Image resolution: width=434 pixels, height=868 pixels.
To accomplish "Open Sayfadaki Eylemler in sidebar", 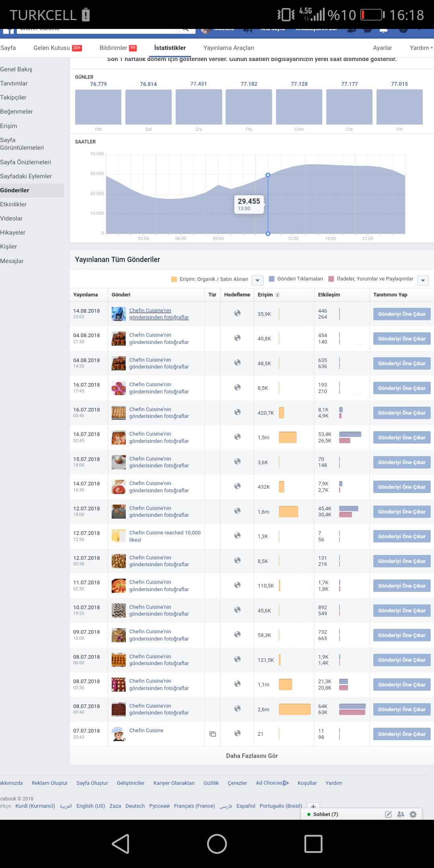I will (x=26, y=176).
